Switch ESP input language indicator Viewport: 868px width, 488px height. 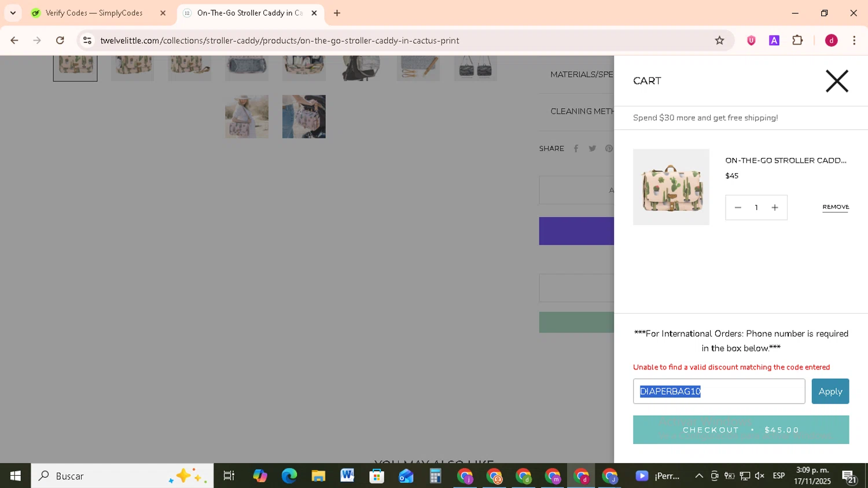(779, 476)
